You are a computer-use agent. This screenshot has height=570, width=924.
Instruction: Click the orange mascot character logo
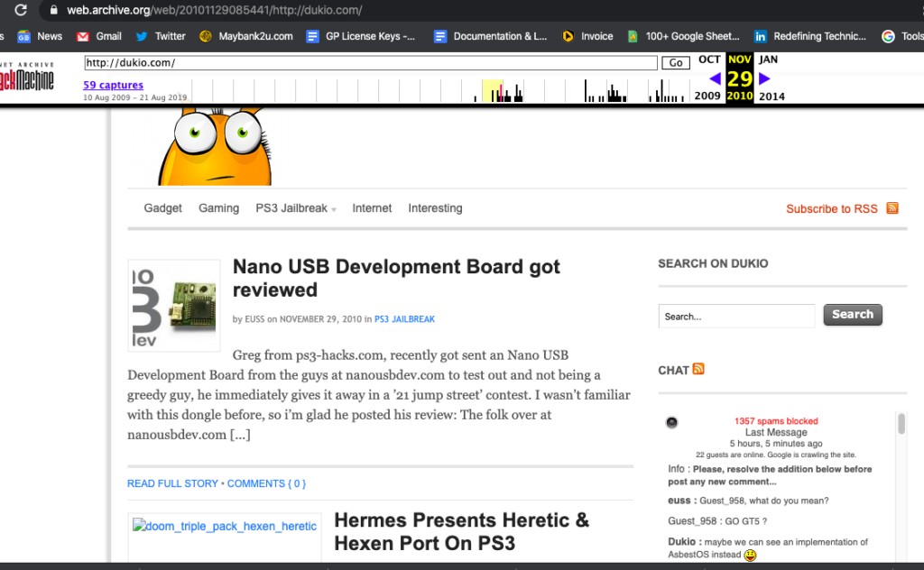click(x=215, y=146)
